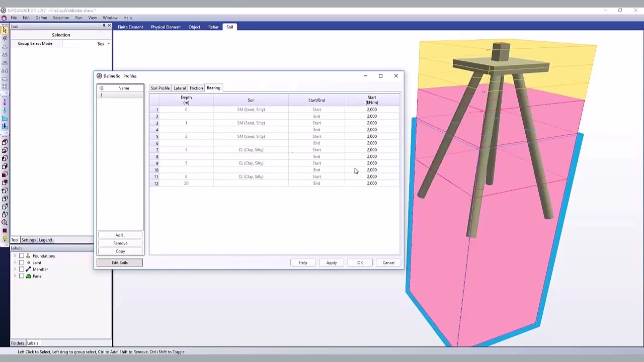This screenshot has width=644, height=362.
Task: Click the cube view with red left face
Action: click(x=5, y=158)
